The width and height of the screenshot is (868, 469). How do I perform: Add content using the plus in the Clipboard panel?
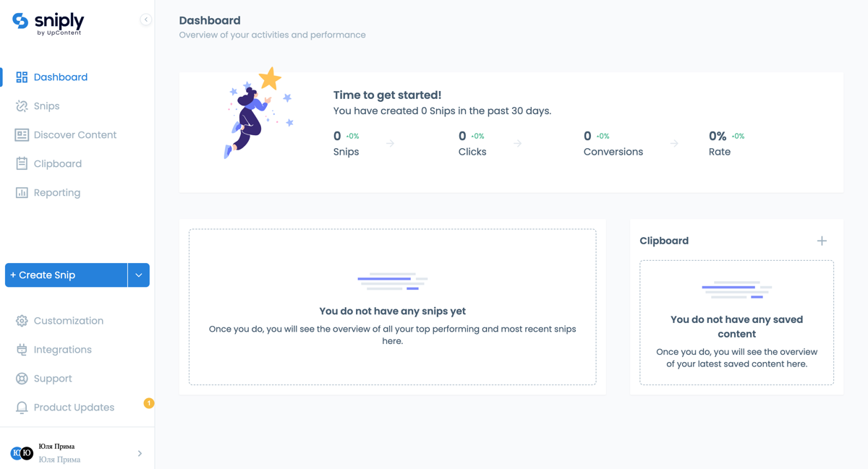(822, 241)
